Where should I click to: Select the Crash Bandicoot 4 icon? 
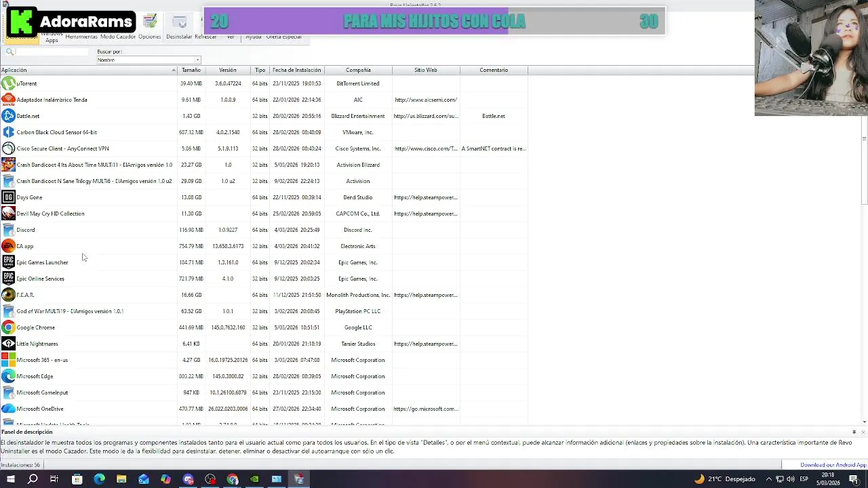pyautogui.click(x=8, y=165)
